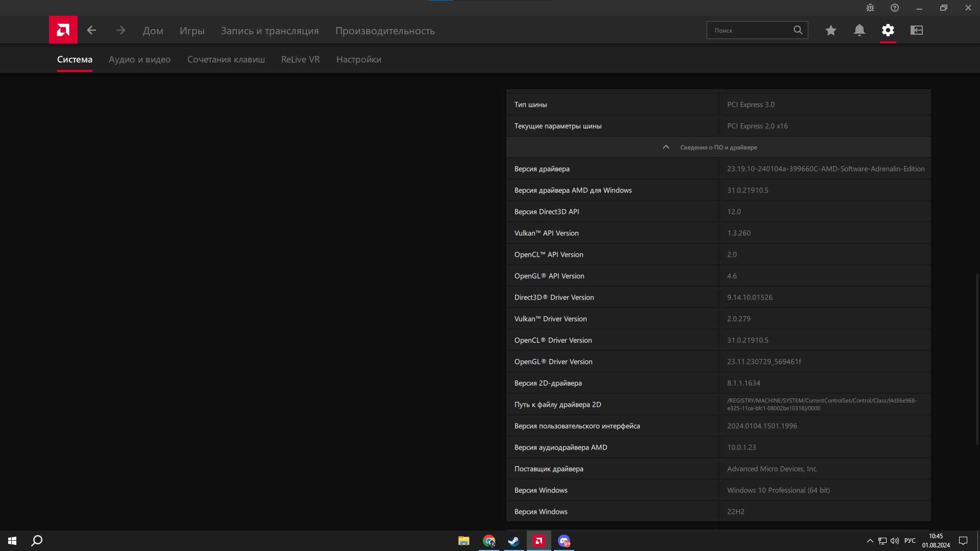Click 2D driver version 8.1.1.1634
Screen dimensions: 980x551
[x=744, y=383]
